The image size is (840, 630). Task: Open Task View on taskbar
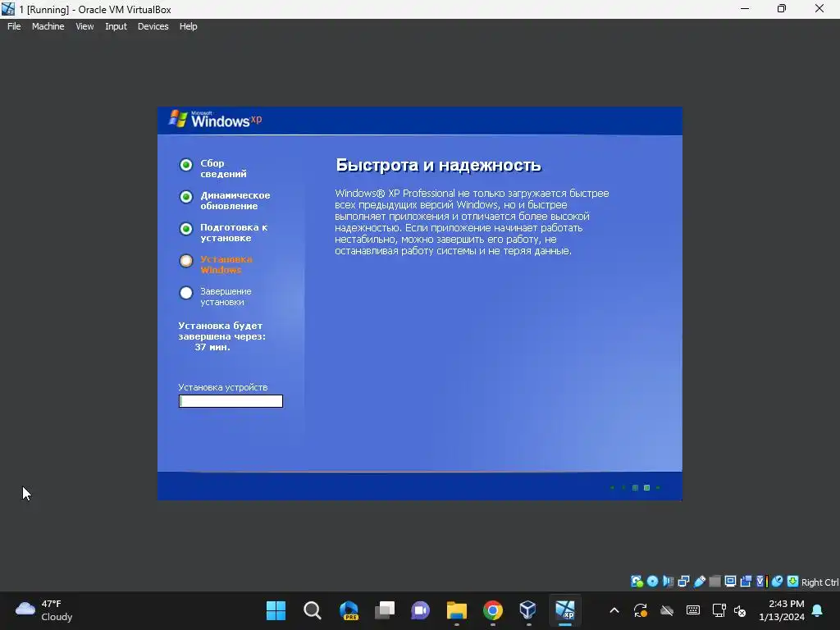(385, 610)
